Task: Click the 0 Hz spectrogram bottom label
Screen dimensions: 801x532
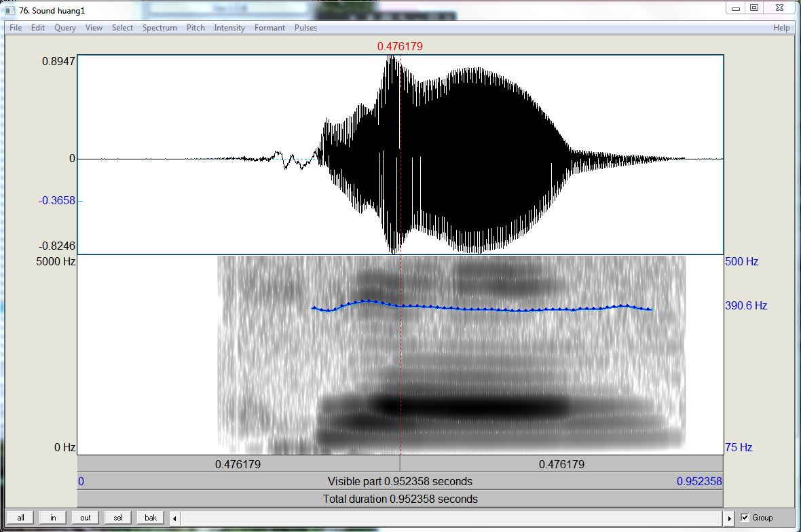Action: [x=65, y=448]
